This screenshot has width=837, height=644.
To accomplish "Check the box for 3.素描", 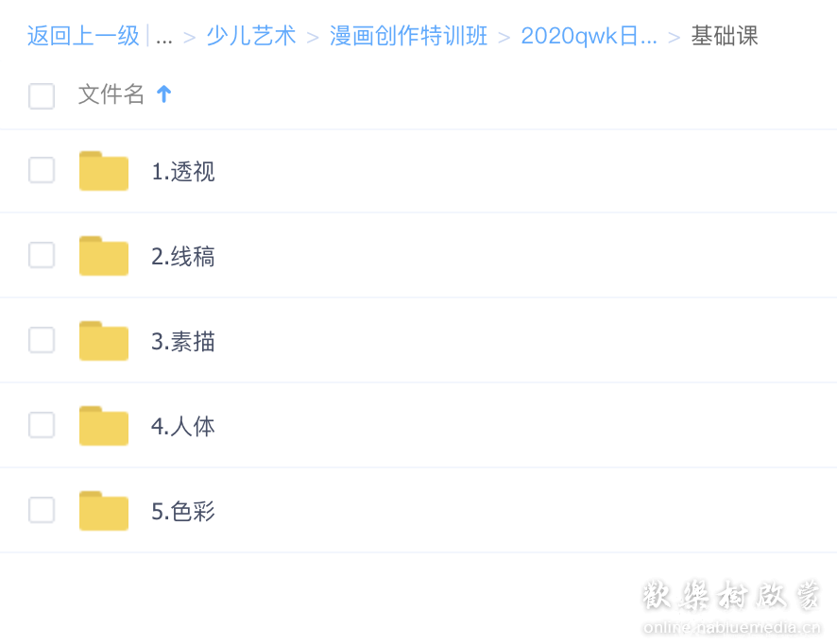I will [x=42, y=340].
